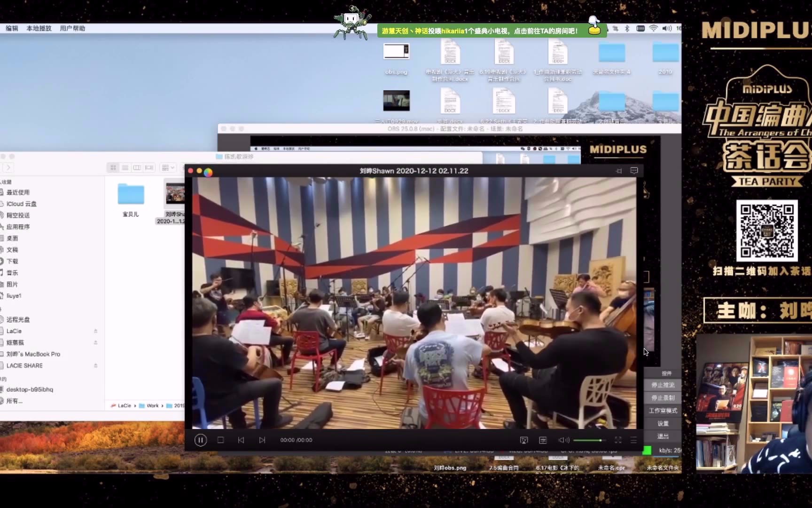This screenshot has height=508, width=812.
Task: Open 隔空投送 in Finder sidebar
Action: point(18,215)
